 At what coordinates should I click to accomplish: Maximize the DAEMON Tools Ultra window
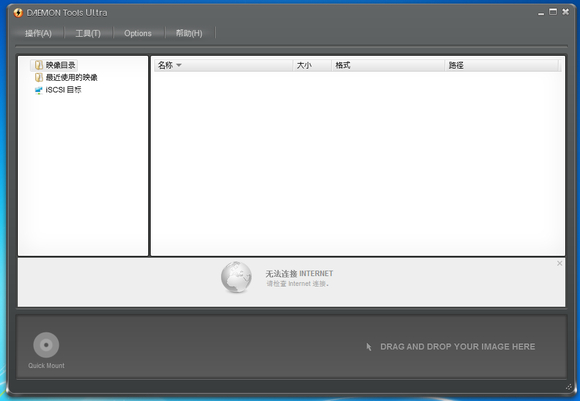pyautogui.click(x=553, y=12)
